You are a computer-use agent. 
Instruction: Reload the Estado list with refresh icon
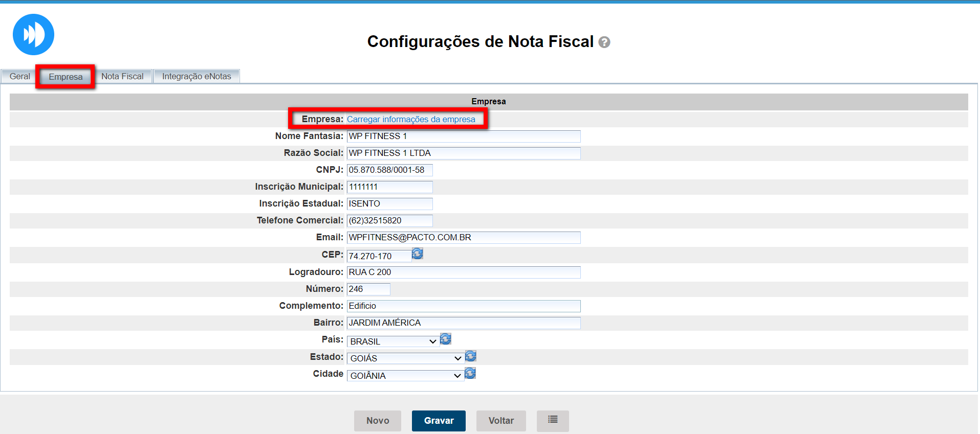(471, 356)
